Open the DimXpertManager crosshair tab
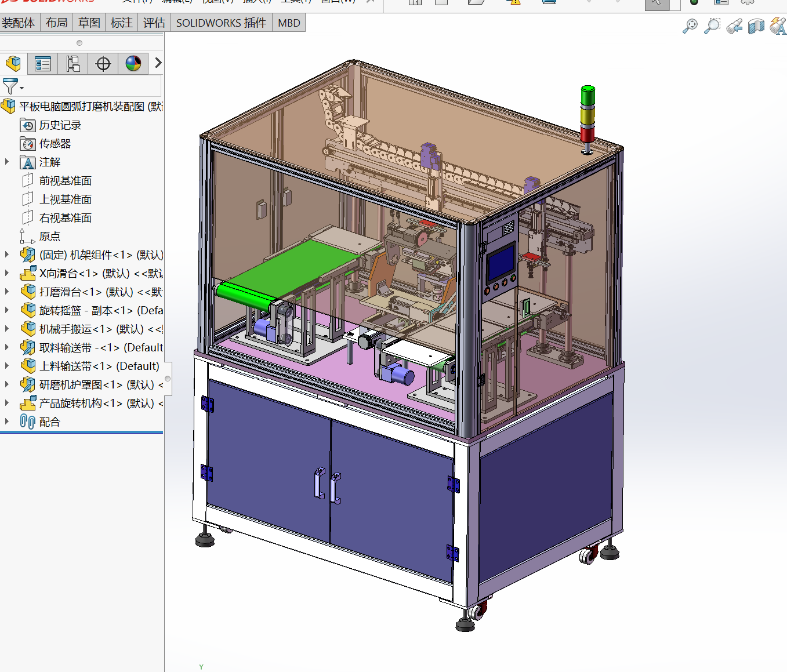The width and height of the screenshot is (787, 672). pos(103,63)
